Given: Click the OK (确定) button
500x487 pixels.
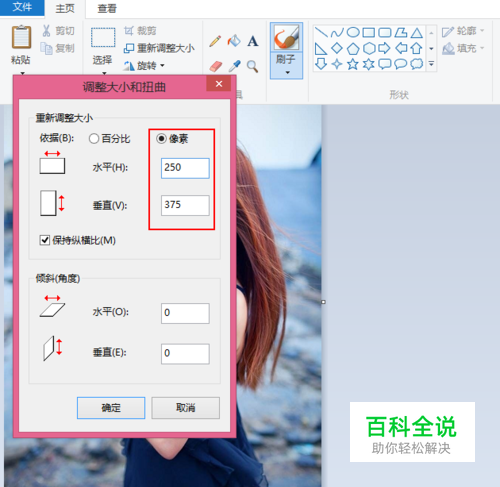Looking at the screenshot, I should 111,408.
